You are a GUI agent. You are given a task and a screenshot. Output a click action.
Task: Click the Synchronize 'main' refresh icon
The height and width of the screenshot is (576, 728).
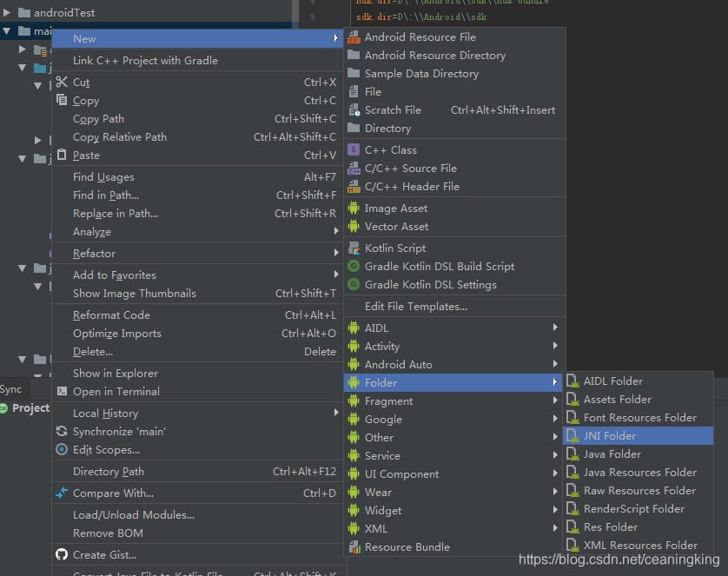coord(62,431)
